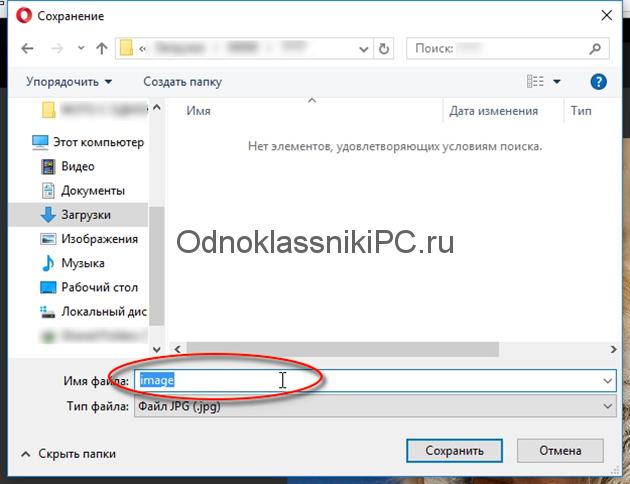Expand the address bar path dropdown

pos(364,49)
